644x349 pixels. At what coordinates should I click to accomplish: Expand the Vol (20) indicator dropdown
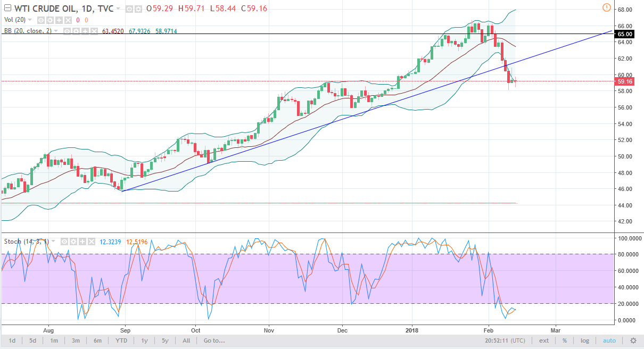point(30,20)
